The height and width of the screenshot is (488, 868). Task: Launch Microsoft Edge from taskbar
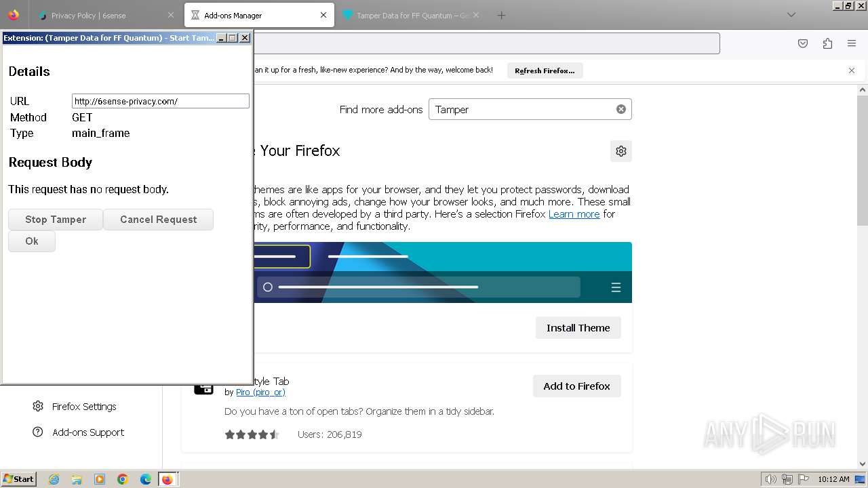point(146,479)
